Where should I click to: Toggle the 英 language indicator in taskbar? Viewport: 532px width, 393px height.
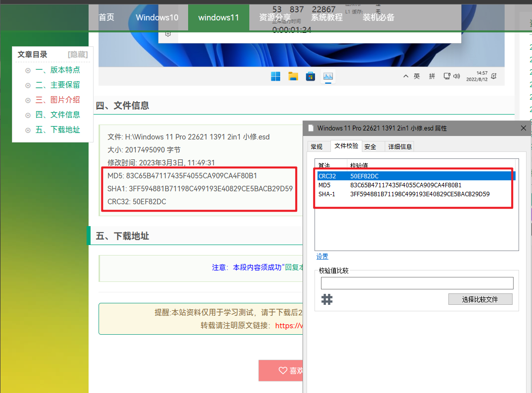418,76
